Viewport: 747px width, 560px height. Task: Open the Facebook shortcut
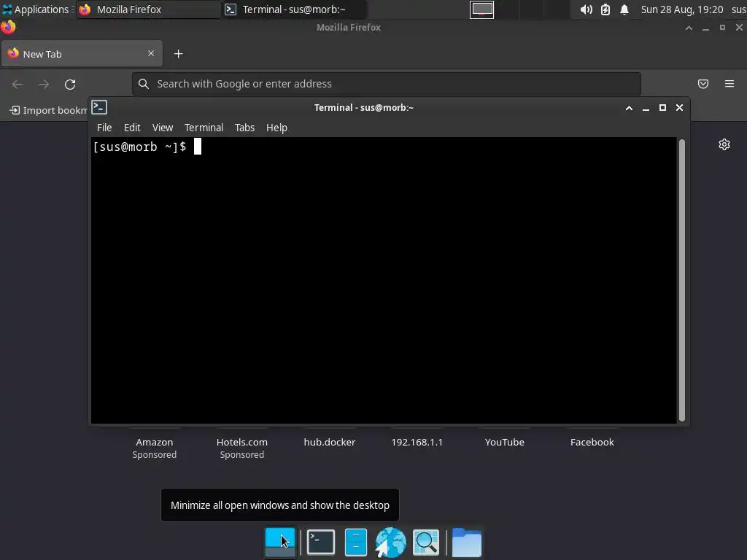click(592, 442)
